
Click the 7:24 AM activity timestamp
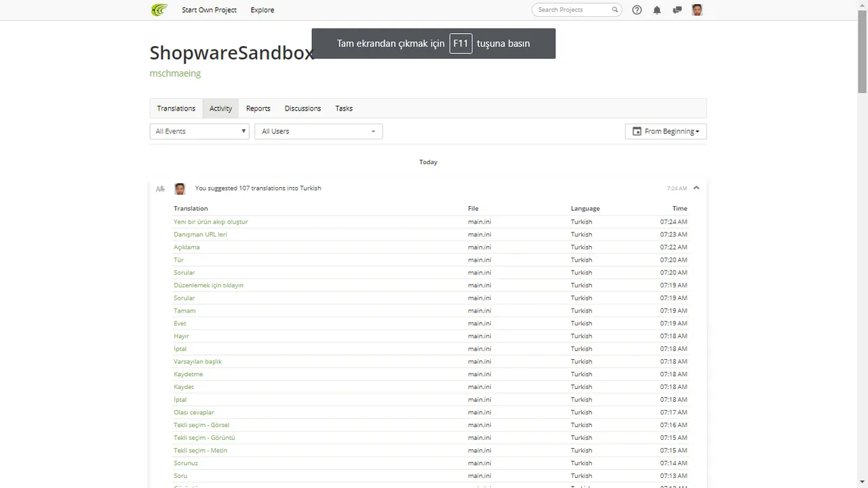pyautogui.click(x=677, y=188)
